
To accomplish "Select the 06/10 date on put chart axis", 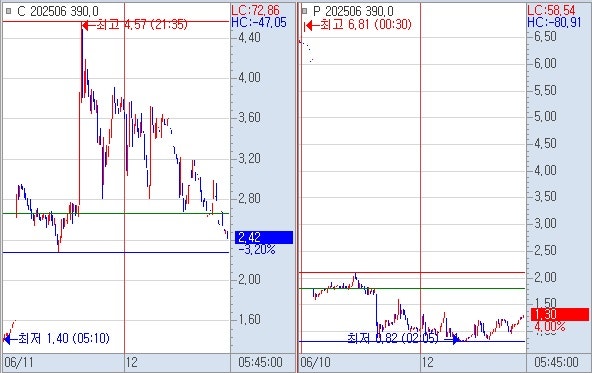I will tap(315, 363).
